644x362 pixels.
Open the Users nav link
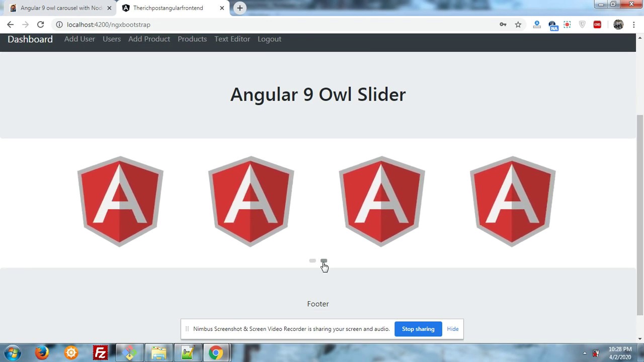tap(112, 39)
